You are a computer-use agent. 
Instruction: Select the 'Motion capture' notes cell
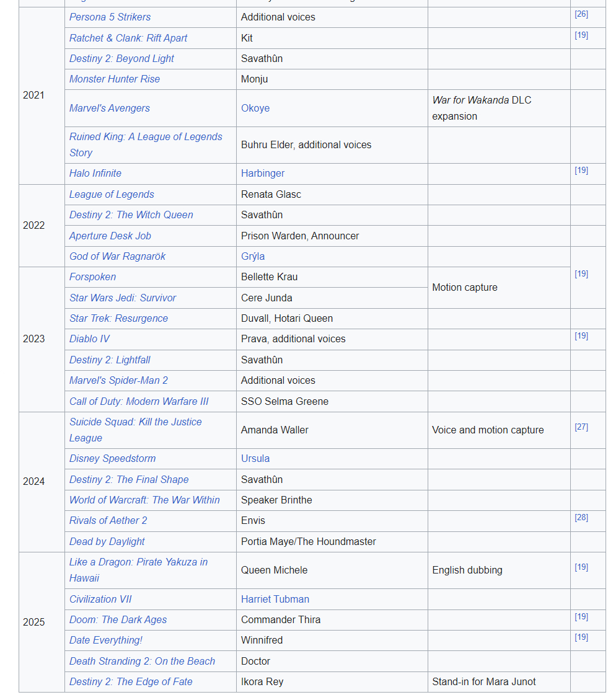pos(499,288)
